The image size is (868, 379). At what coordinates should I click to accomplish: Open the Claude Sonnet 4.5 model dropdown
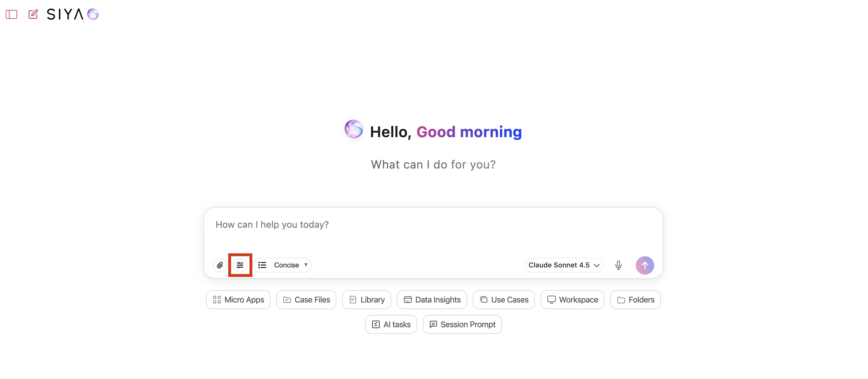point(564,265)
